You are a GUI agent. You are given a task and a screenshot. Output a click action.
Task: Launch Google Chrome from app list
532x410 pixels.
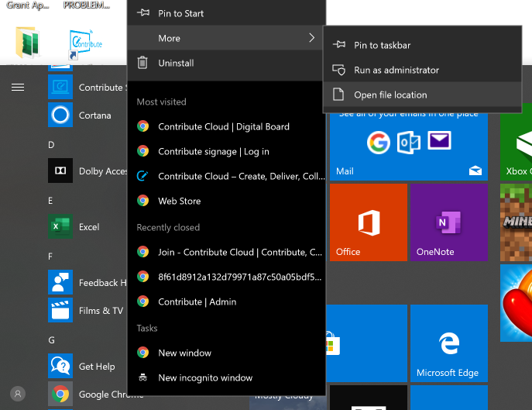pos(88,394)
